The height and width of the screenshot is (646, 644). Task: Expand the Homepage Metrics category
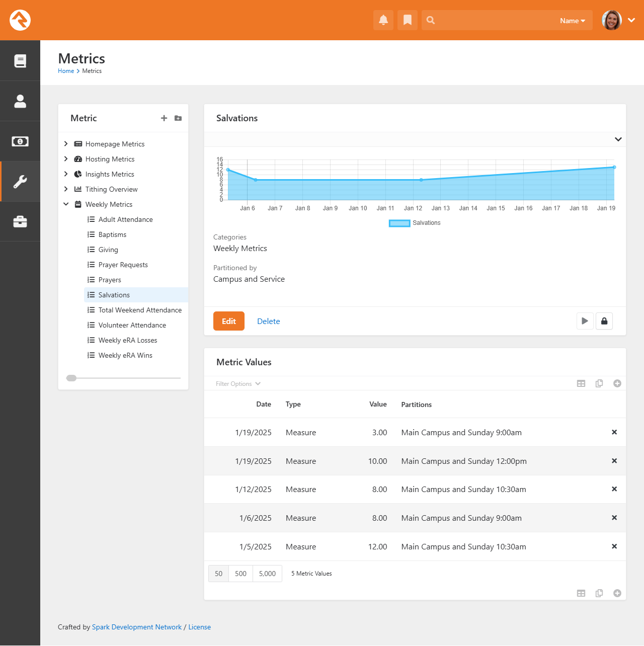66,144
